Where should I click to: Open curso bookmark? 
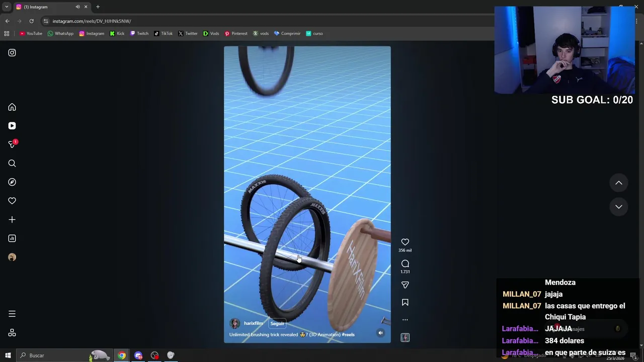314,34
